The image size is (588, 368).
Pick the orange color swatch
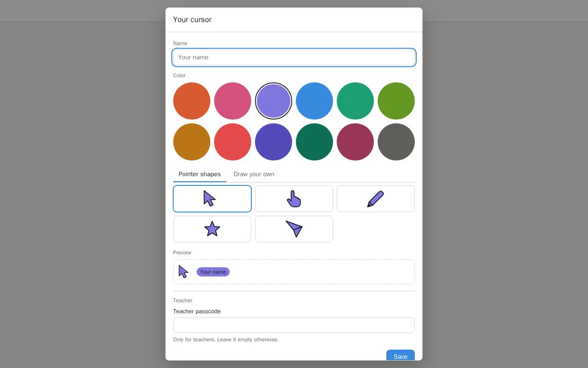pos(192,101)
